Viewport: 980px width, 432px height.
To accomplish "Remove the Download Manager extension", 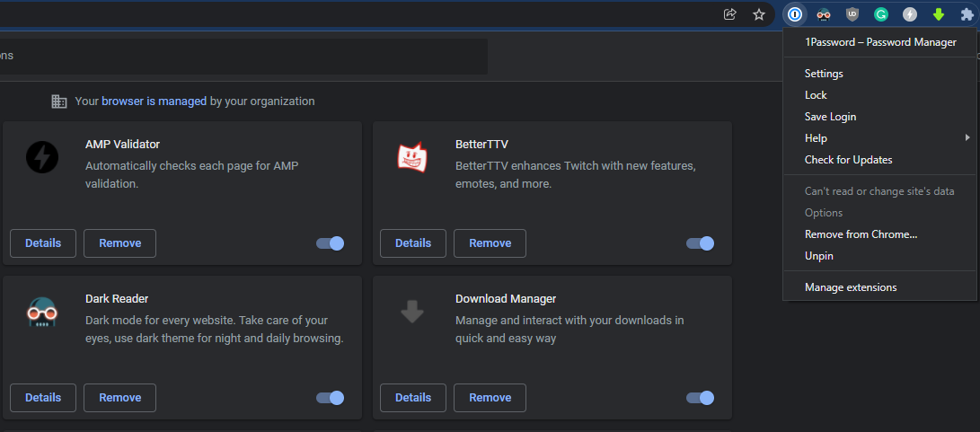I will [490, 398].
